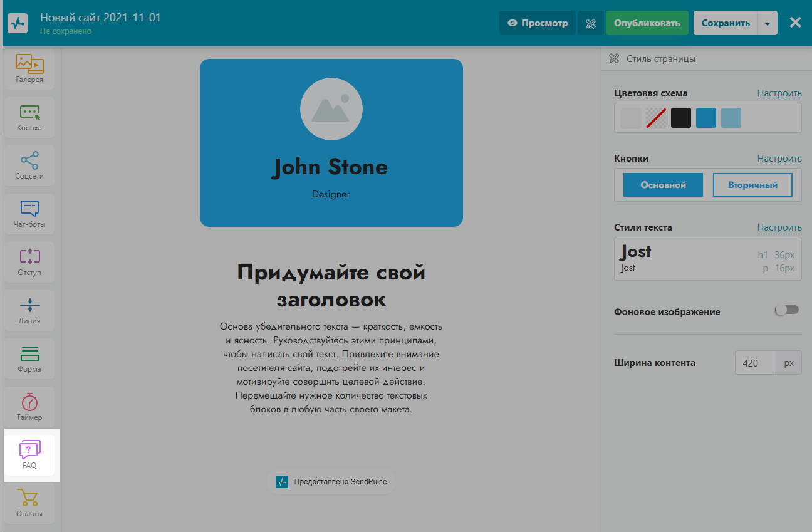Expand the Сохранить dropdown arrow

pos(768,23)
